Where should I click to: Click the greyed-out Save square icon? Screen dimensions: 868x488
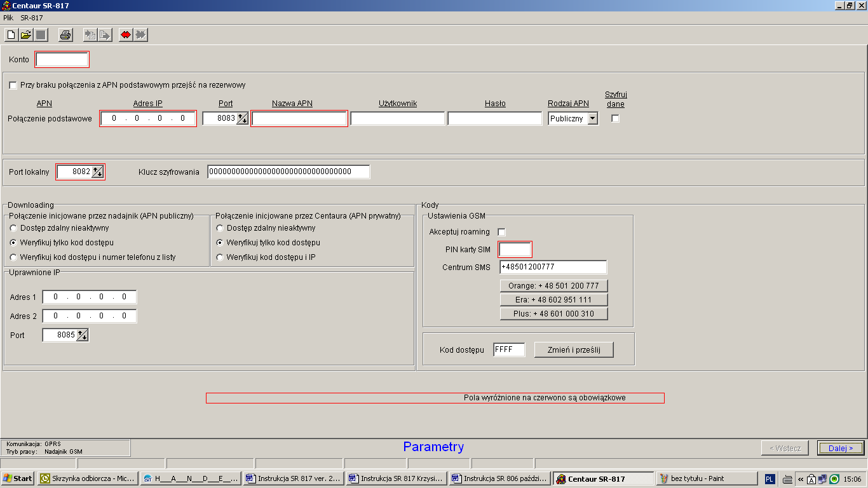pyautogui.click(x=40, y=35)
